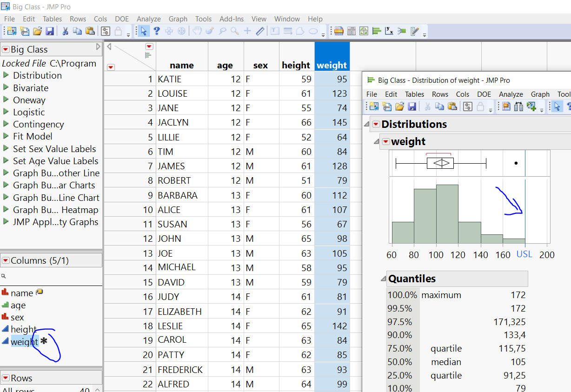Click New Data Table icon in main toolbar
The height and width of the screenshot is (392, 571).
click(11, 32)
